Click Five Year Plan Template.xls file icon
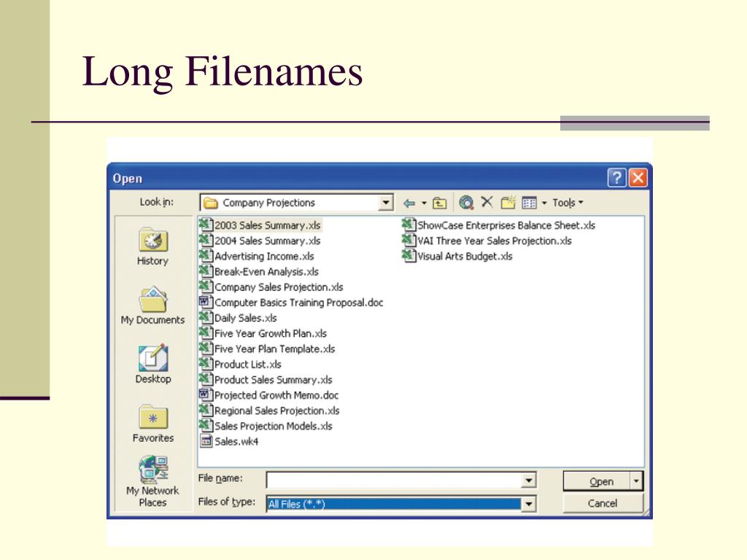Image resolution: width=747 pixels, height=560 pixels. 205,348
